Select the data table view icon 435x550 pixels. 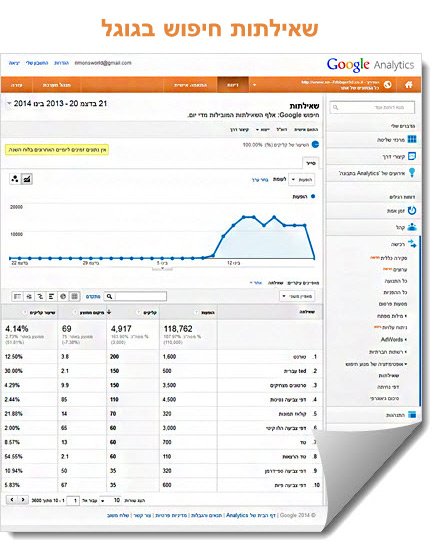pyautogui.click(x=74, y=297)
